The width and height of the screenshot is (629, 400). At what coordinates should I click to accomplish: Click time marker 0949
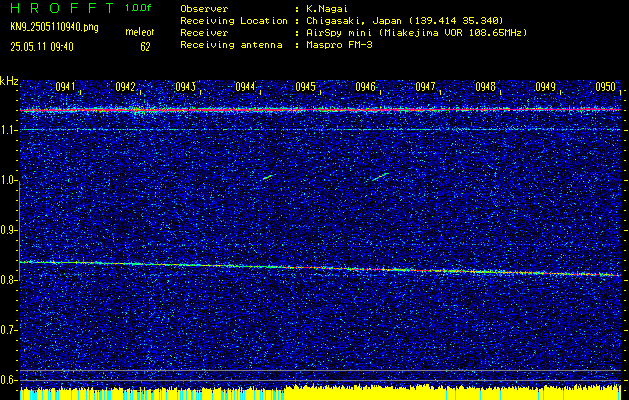click(545, 87)
